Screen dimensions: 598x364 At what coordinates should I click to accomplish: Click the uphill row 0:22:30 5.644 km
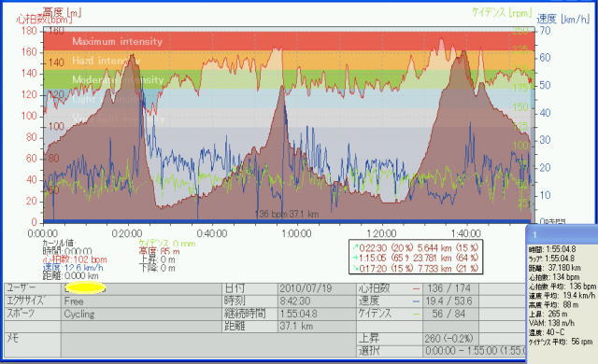click(x=416, y=248)
